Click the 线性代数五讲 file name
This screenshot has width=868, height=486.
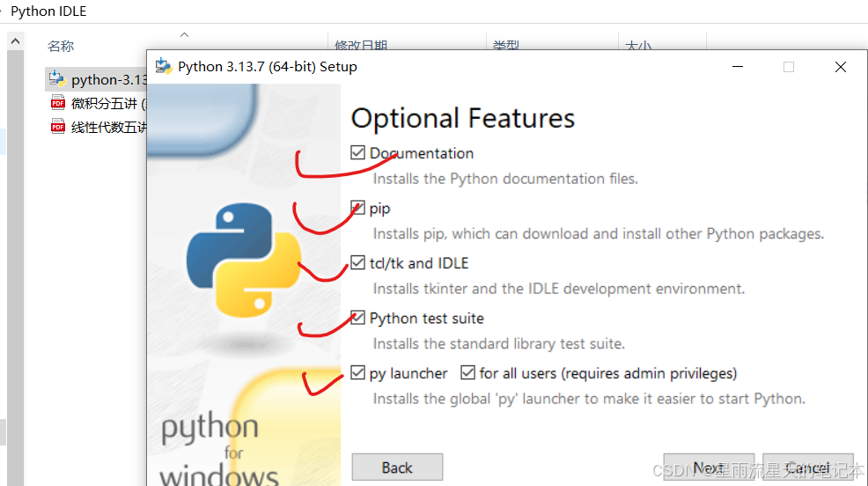click(109, 128)
